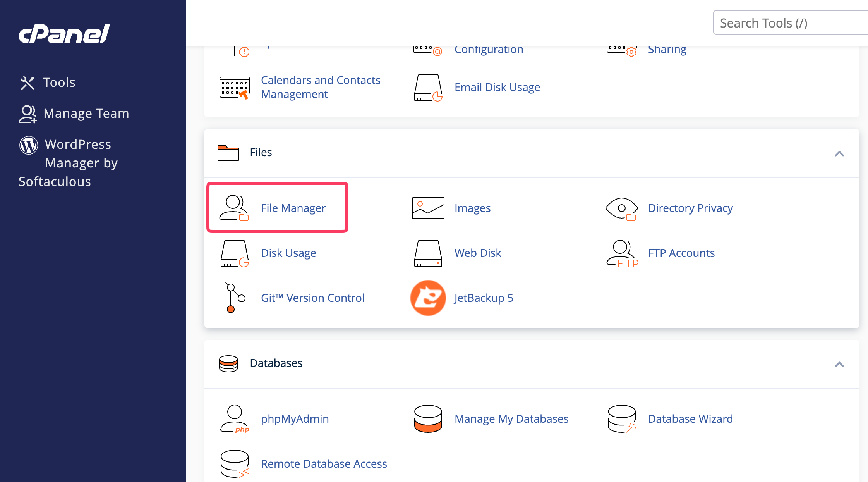868x482 pixels.
Task: Open the Disk Usage link
Action: click(289, 253)
